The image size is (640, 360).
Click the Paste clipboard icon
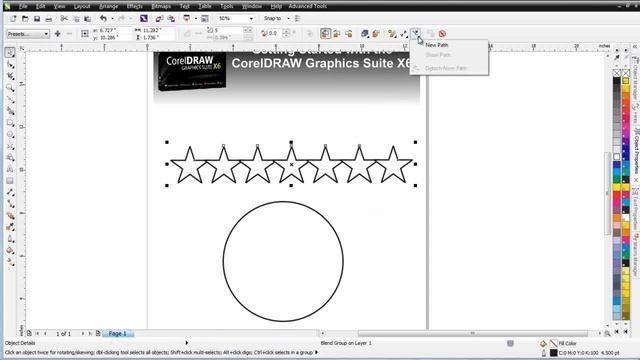pyautogui.click(x=87, y=19)
